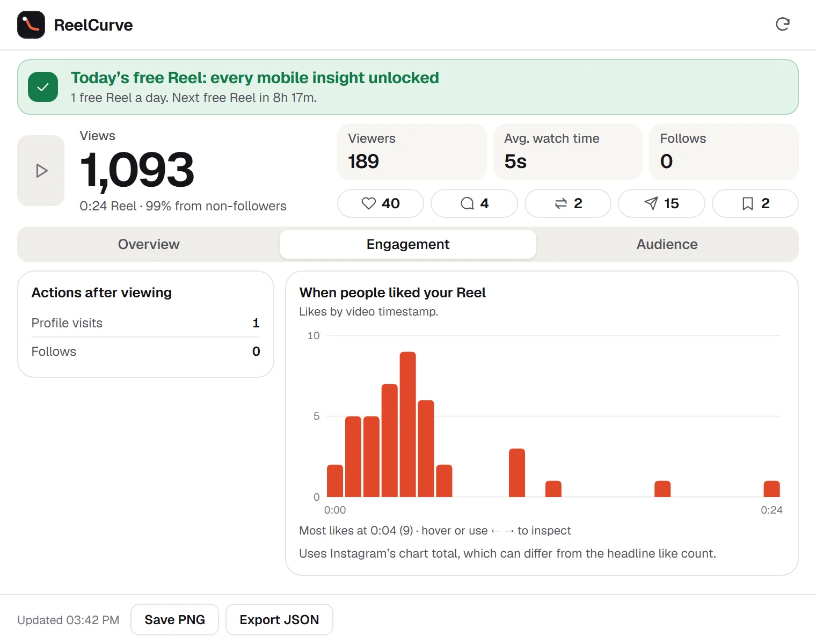Click the 'Updated 03:42 PM' timestamp
The image size is (816, 644).
coord(68,620)
